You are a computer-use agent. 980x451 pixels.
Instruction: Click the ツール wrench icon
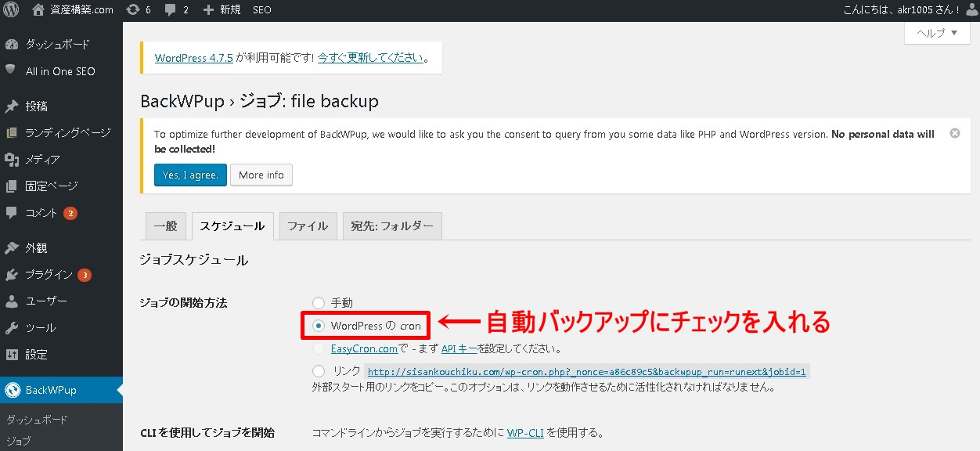(x=11, y=328)
